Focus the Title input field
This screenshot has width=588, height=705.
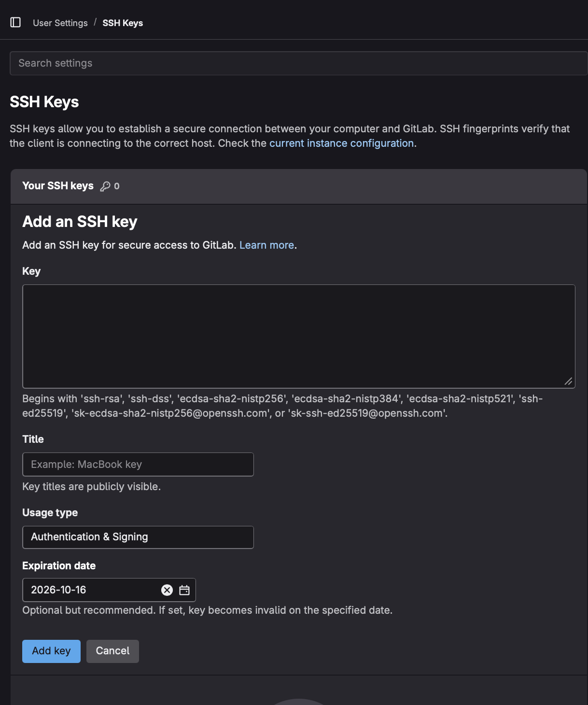138,465
